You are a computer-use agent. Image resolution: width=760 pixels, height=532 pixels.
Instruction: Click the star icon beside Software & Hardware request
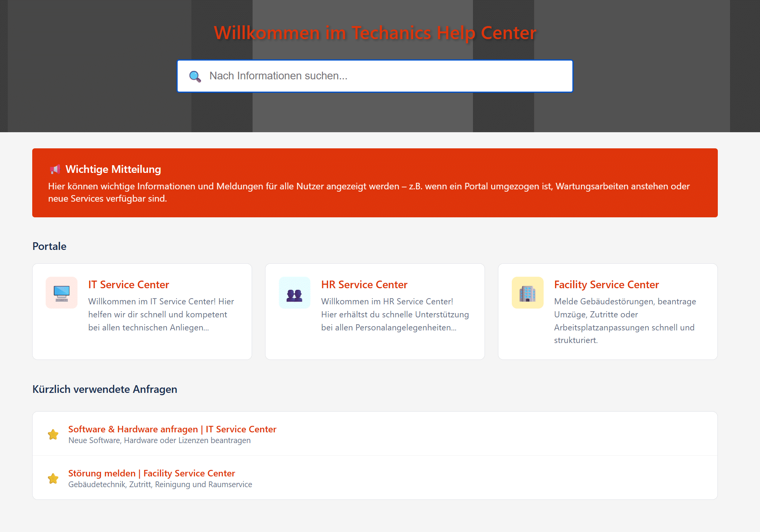[53, 434]
